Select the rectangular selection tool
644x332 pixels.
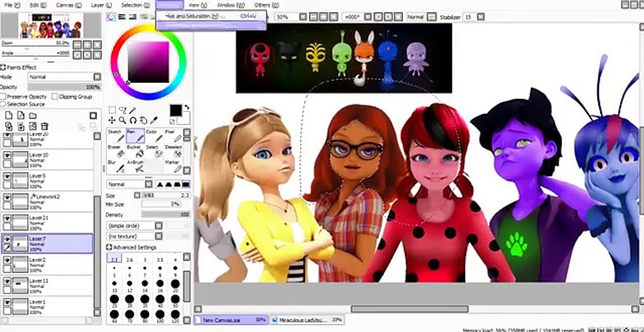112,110
